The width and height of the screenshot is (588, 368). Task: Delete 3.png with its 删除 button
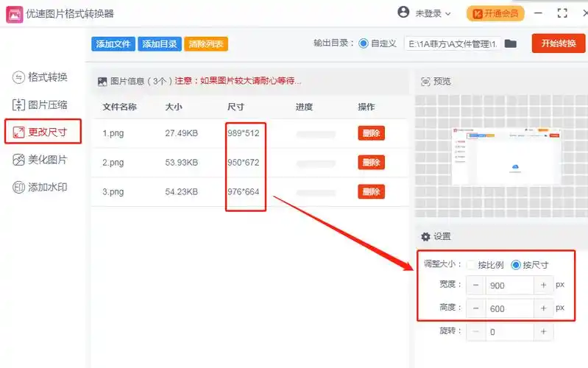pyautogui.click(x=371, y=191)
